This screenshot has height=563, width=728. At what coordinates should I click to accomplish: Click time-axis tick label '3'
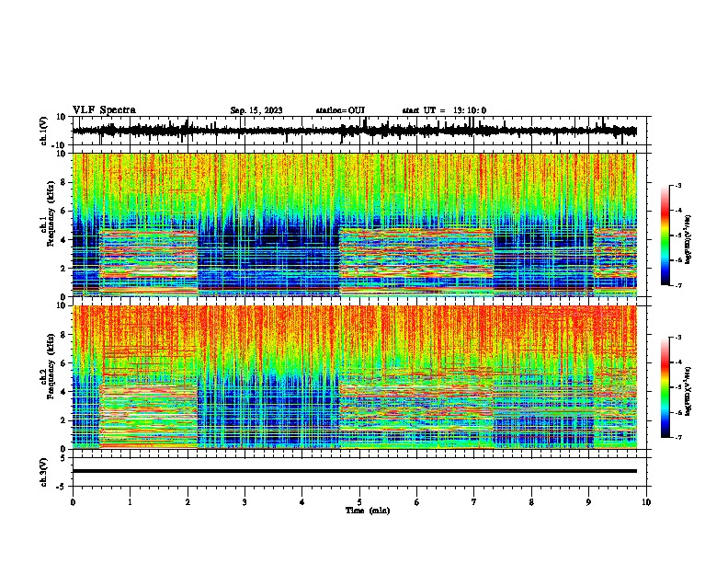pyautogui.click(x=245, y=502)
